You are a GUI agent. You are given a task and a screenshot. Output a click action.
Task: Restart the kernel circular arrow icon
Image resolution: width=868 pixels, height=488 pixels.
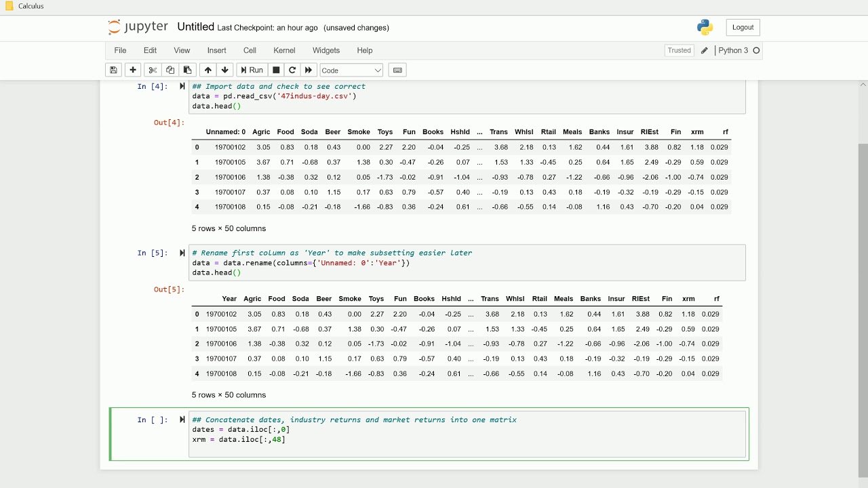[x=292, y=70]
